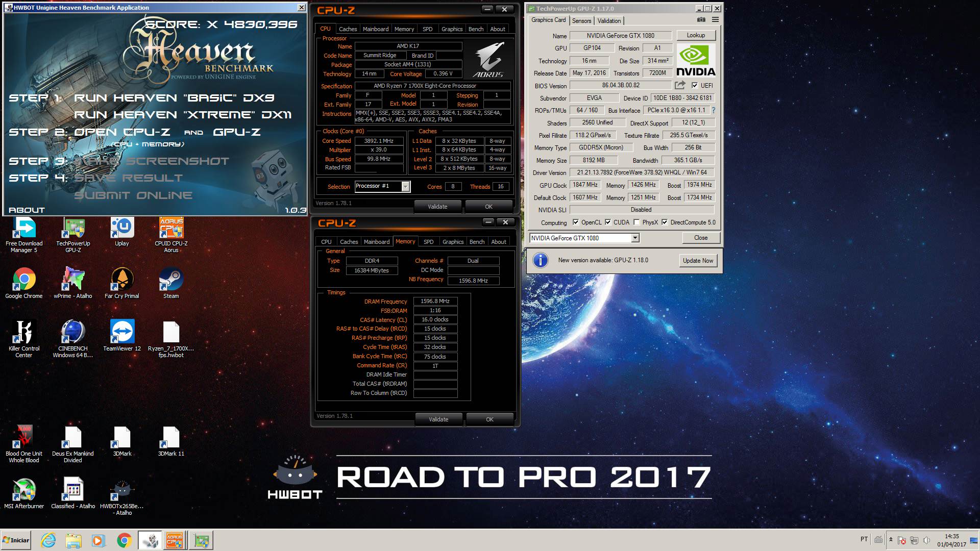The image size is (980, 551).
Task: Open Classified shortcut on desktop
Action: coord(73,494)
